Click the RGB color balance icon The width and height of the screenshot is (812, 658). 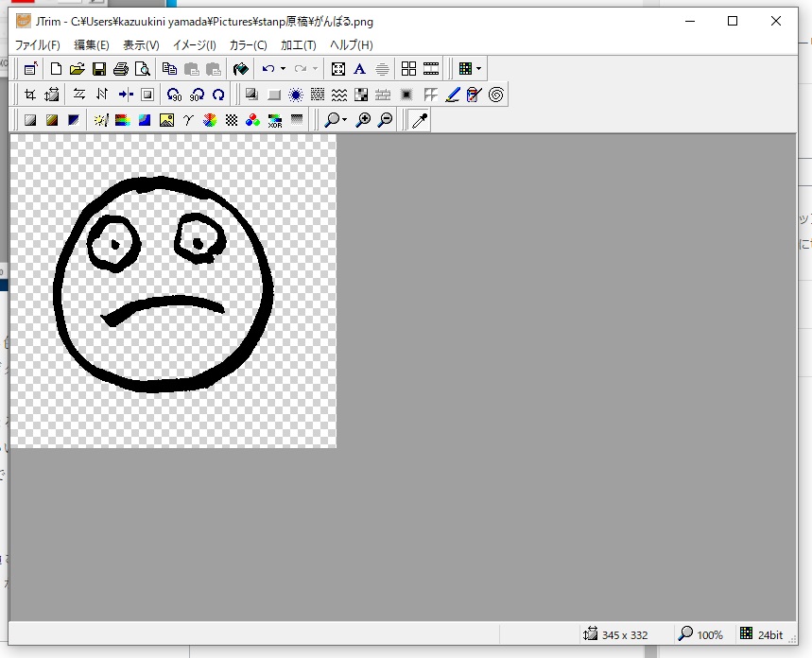click(x=253, y=120)
